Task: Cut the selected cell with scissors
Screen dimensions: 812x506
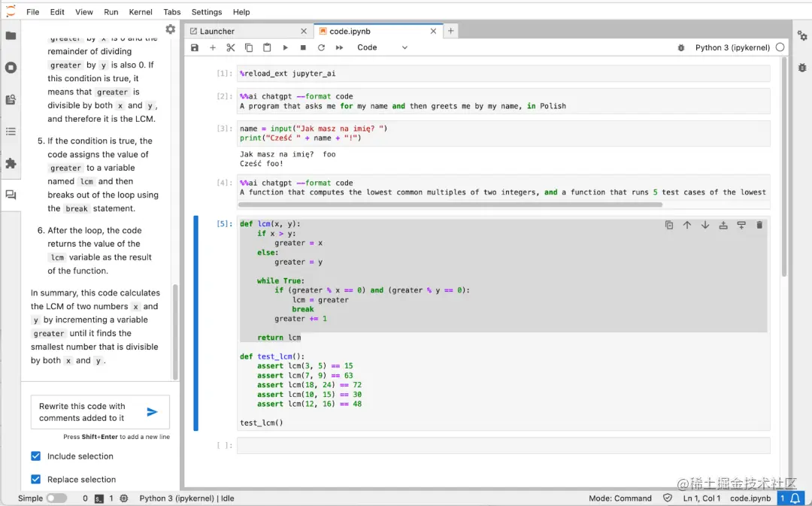Action: coord(231,47)
